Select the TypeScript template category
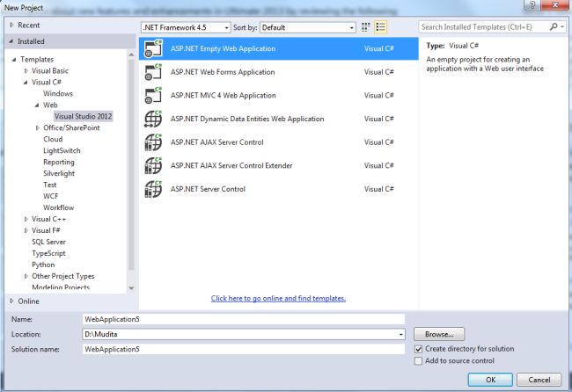 pos(48,253)
